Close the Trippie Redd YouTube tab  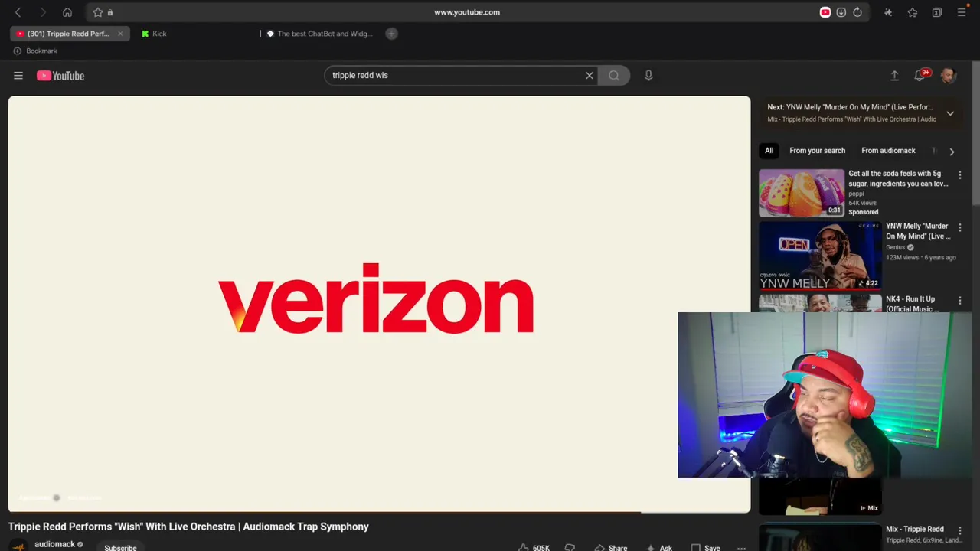click(x=120, y=34)
